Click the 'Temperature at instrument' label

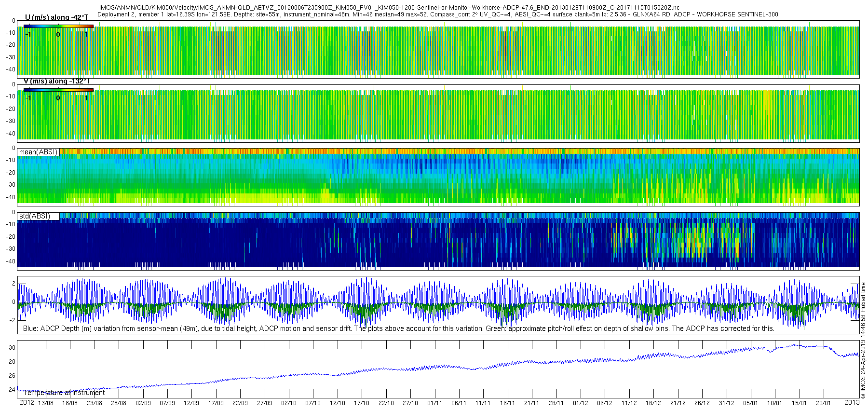click(64, 393)
